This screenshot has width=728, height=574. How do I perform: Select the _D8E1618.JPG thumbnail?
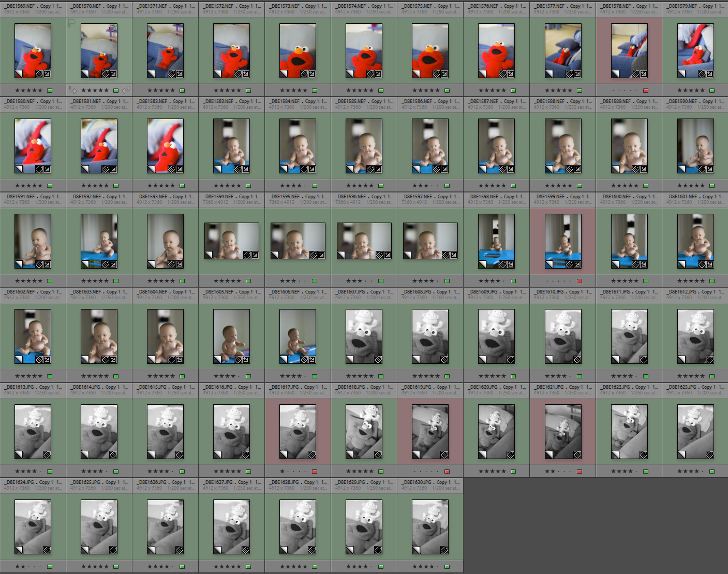tap(364, 432)
